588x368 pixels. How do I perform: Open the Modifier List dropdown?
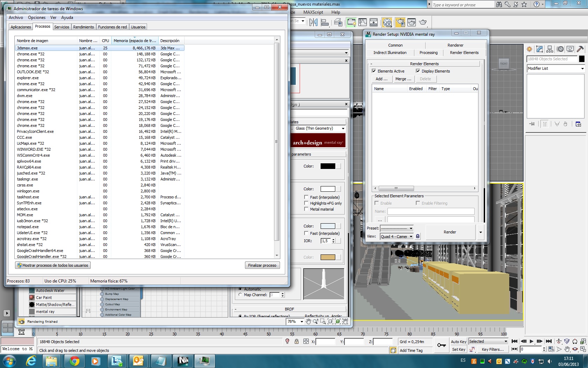pos(556,68)
